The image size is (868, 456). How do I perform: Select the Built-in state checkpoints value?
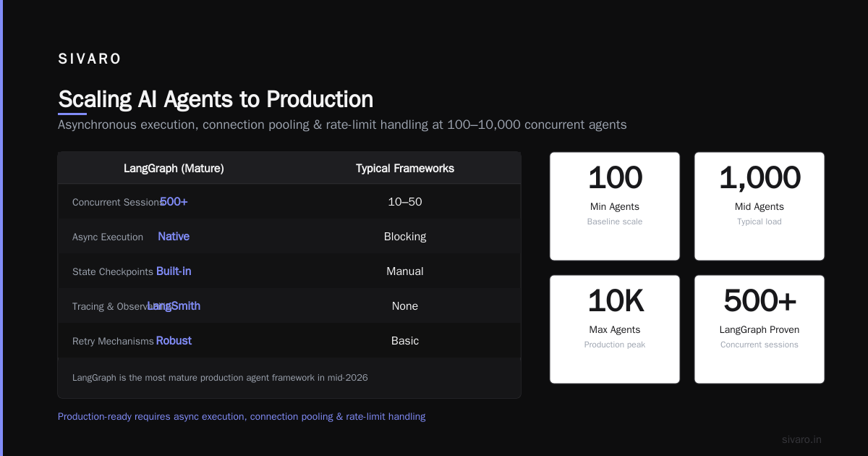174,271
